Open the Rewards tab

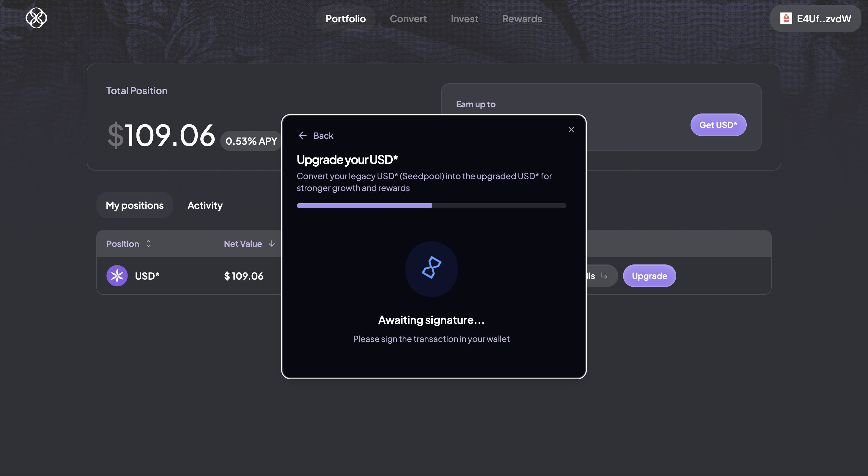coord(522,18)
